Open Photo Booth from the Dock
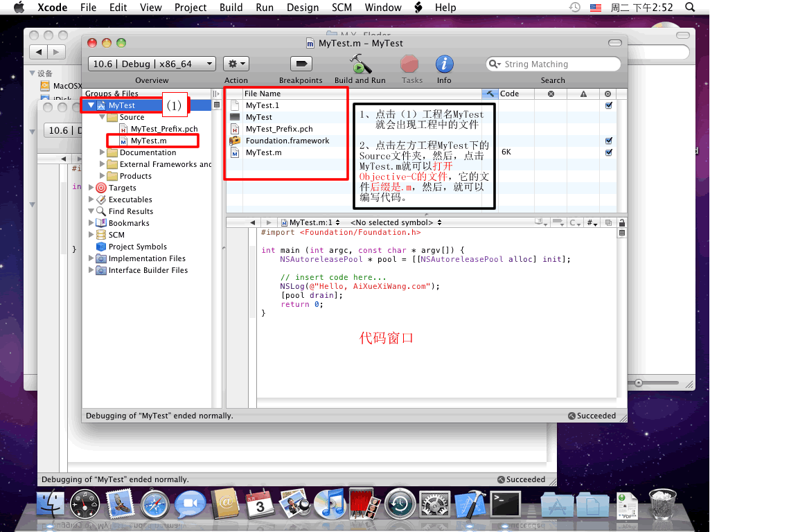Viewport: 798px width, 532px height. pyautogui.click(x=364, y=504)
